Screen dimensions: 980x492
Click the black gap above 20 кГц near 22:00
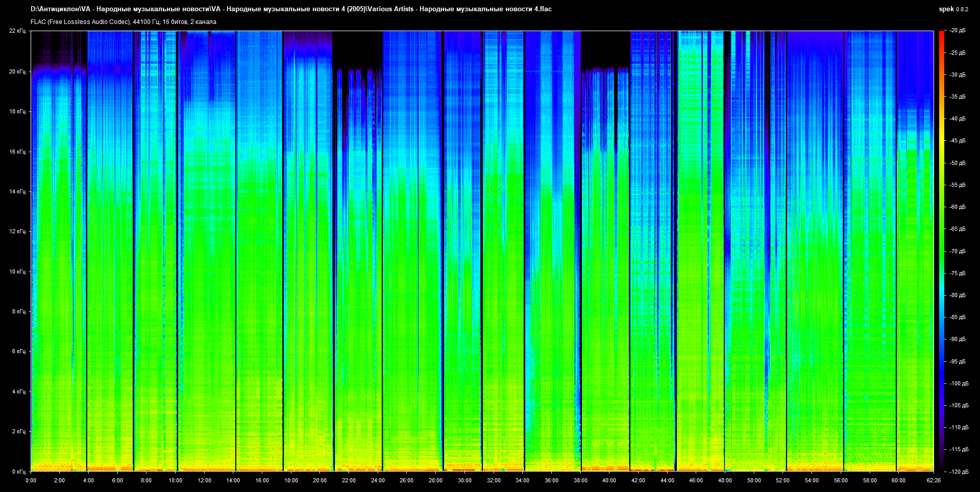[x=357, y=48]
